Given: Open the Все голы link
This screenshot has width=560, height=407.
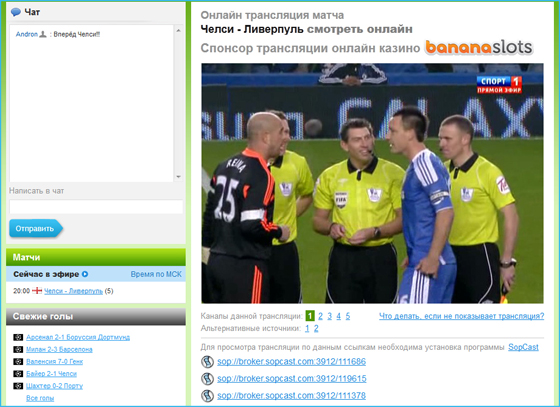Looking at the screenshot, I should 40,398.
